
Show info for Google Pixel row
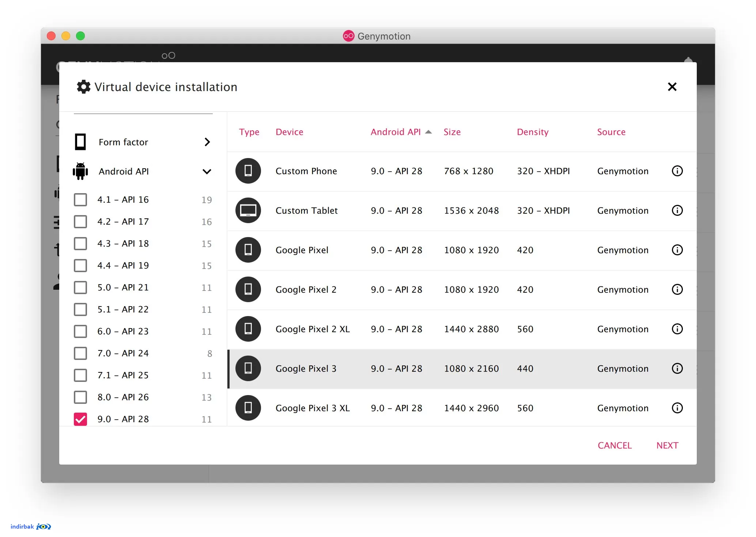[x=677, y=250]
